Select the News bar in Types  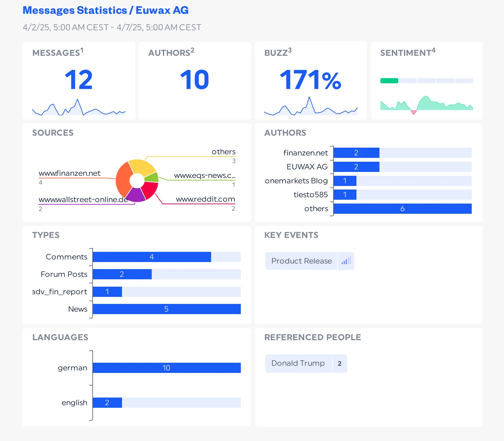click(x=166, y=309)
